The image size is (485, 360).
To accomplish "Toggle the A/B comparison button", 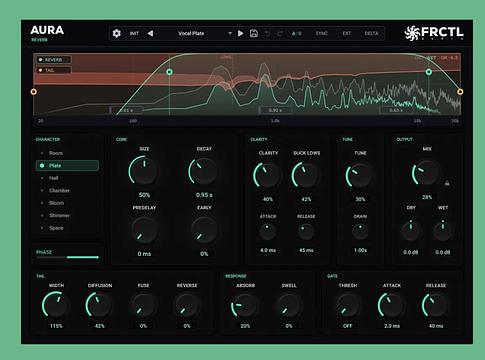I will coord(297,34).
